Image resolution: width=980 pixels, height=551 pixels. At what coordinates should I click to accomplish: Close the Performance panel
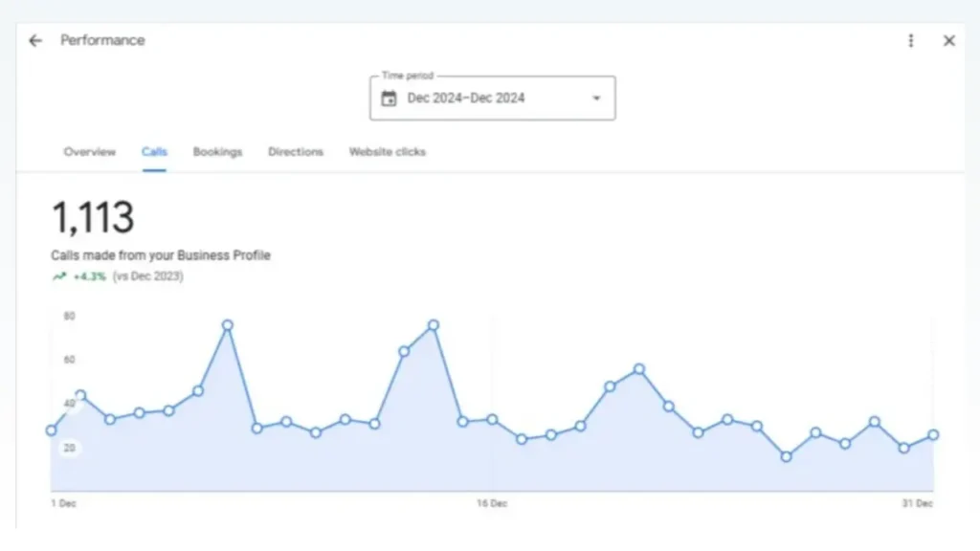click(948, 40)
